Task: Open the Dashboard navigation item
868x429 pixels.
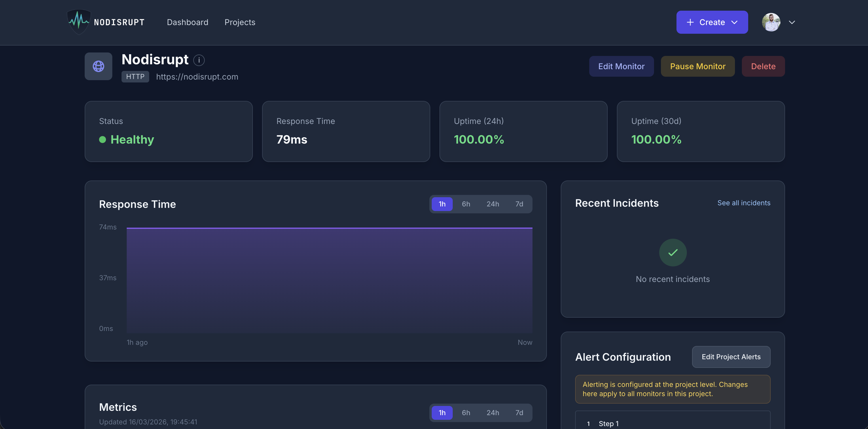Action: click(188, 22)
